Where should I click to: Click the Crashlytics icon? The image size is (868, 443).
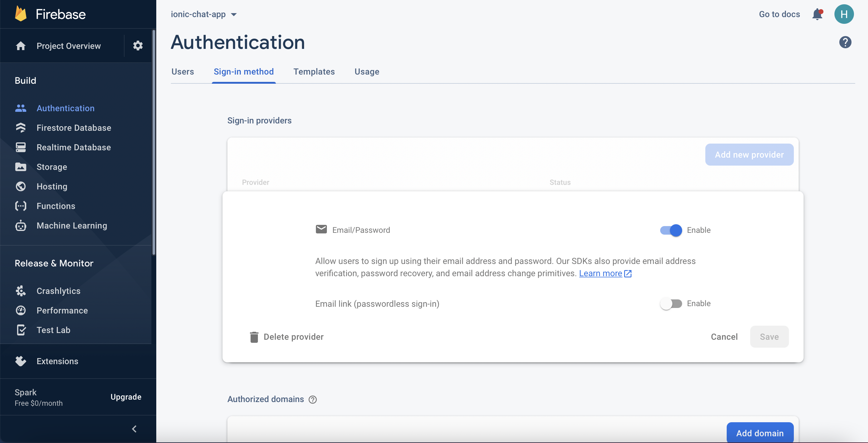point(20,291)
